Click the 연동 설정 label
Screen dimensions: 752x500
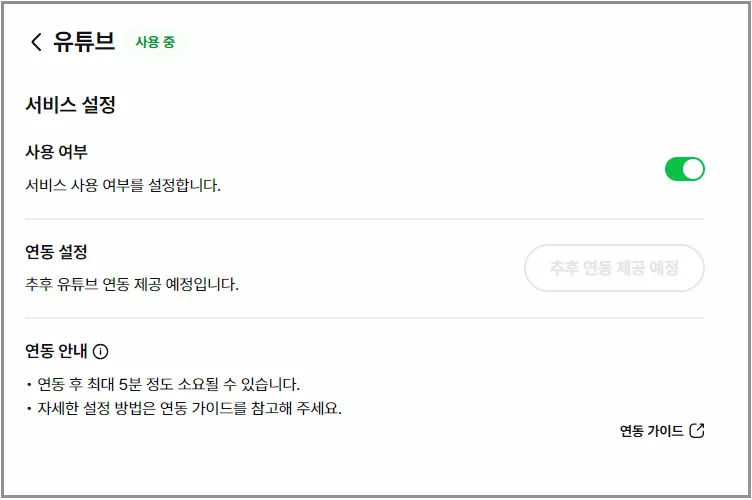tap(57, 252)
